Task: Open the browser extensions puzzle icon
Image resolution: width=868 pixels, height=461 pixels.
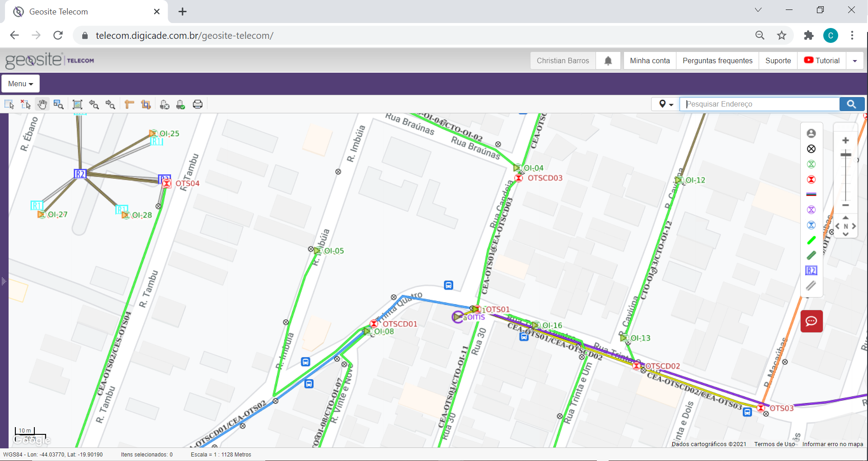Action: (809, 35)
